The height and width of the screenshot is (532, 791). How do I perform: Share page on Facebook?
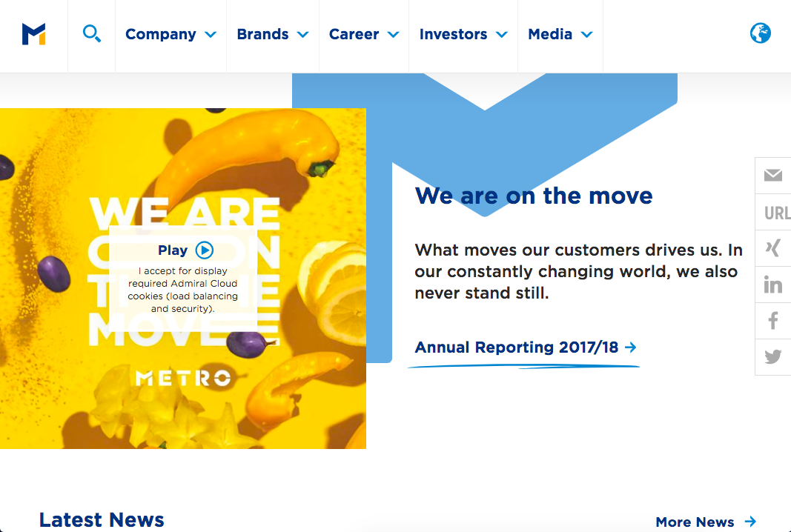pos(773,322)
